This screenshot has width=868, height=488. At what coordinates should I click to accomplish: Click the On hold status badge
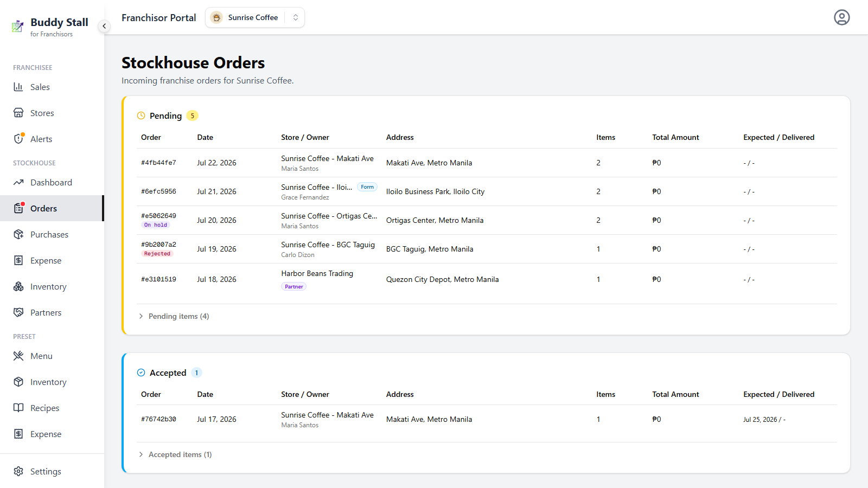click(x=156, y=225)
